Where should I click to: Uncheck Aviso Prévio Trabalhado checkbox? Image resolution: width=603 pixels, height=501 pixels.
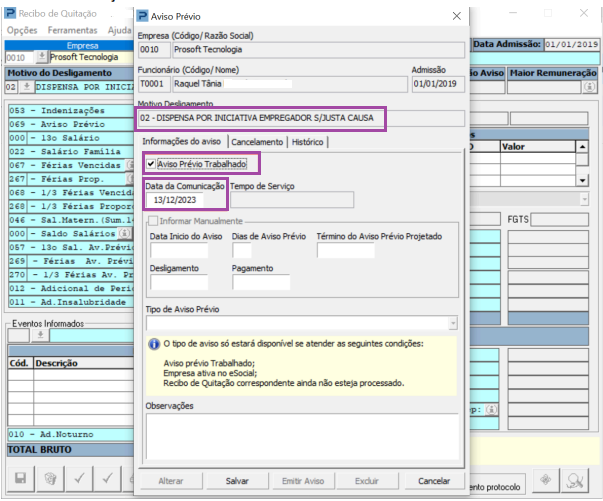[151, 164]
